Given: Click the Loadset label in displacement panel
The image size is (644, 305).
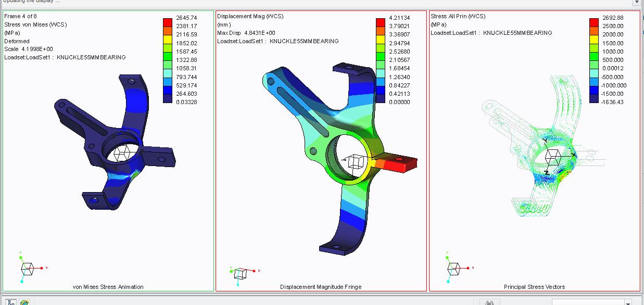Looking at the screenshot, I should (x=278, y=41).
